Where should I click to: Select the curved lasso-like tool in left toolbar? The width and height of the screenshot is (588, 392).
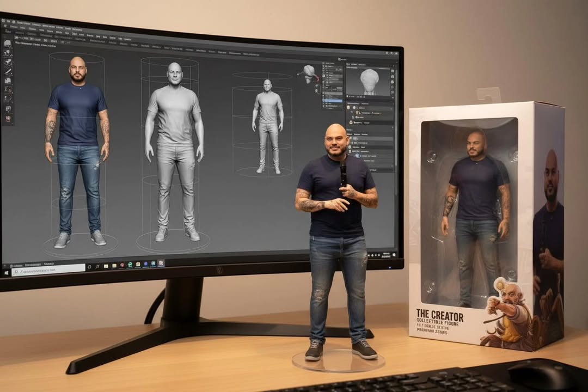(8, 99)
